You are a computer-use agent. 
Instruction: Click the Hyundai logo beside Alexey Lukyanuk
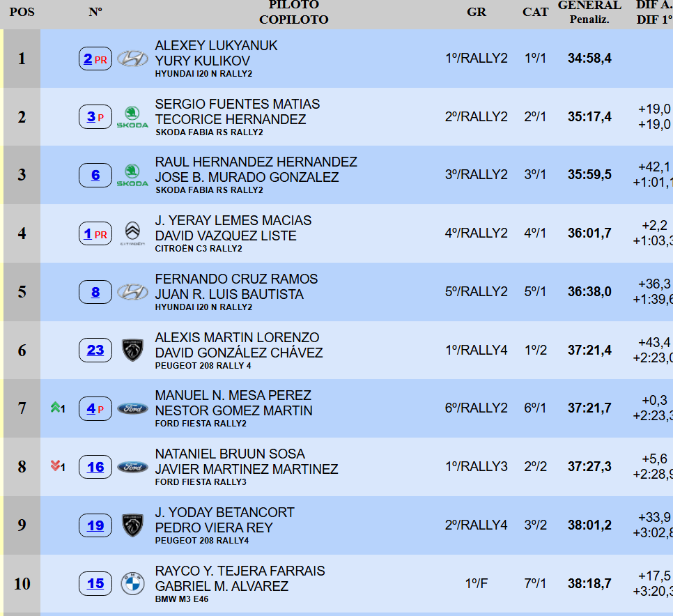tap(132, 59)
